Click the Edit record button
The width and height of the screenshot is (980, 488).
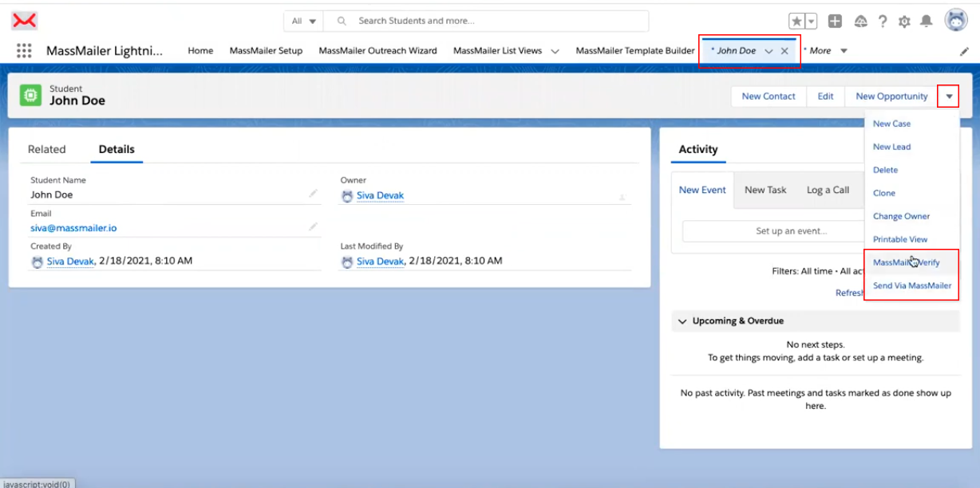825,96
